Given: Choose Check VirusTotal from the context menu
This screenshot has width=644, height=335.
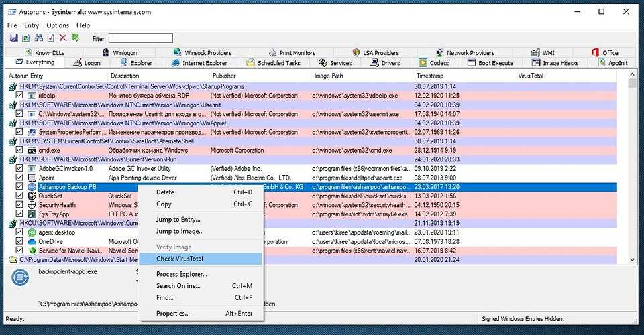Looking at the screenshot, I should pyautogui.click(x=179, y=259).
